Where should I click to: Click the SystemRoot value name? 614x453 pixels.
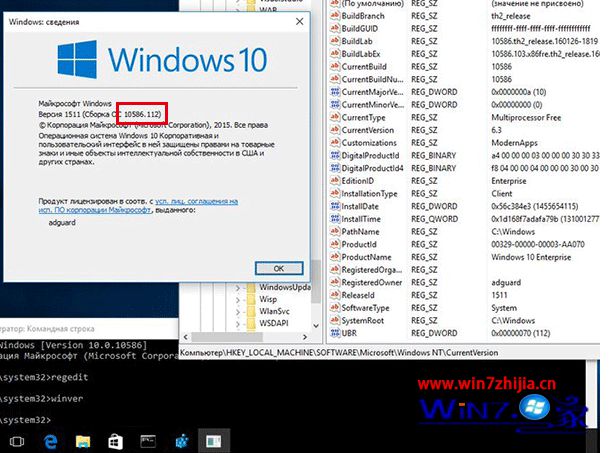(363, 320)
